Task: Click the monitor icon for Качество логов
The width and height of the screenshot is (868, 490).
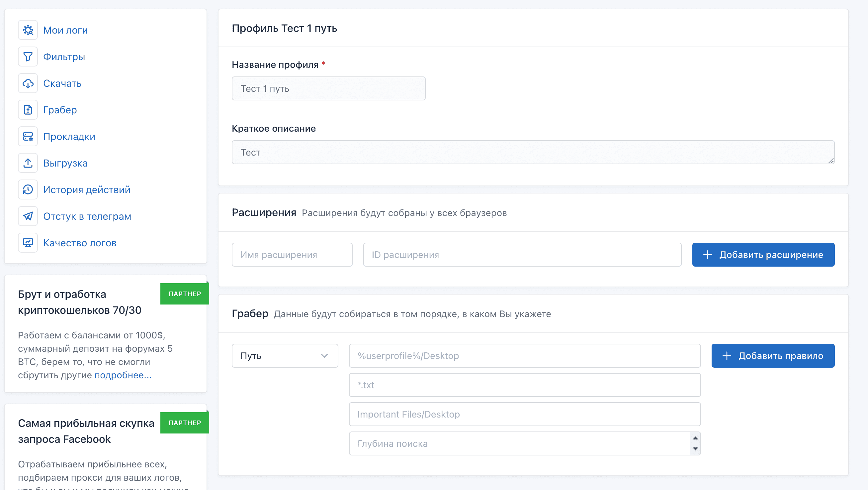Action: [x=28, y=243]
